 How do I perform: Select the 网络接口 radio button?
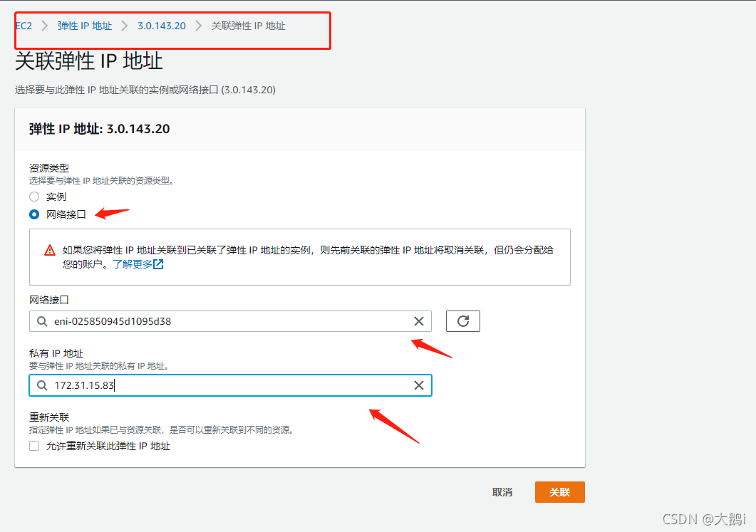pos(34,214)
